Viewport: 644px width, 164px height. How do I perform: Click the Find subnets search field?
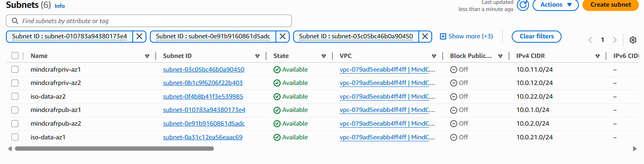pos(149,21)
